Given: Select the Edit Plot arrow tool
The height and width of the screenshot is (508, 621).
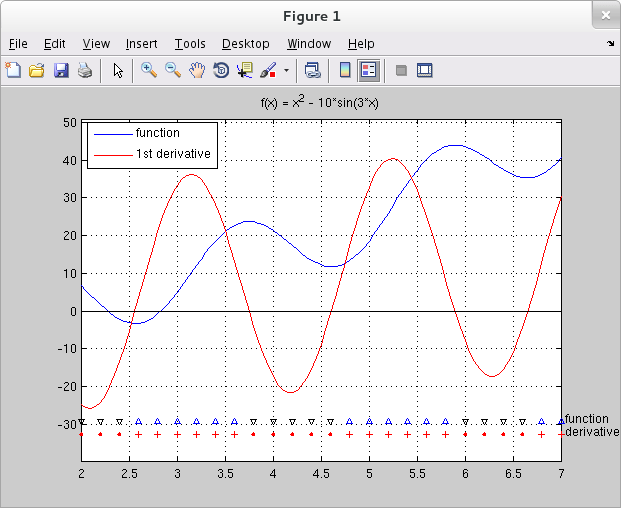Looking at the screenshot, I should 118,70.
